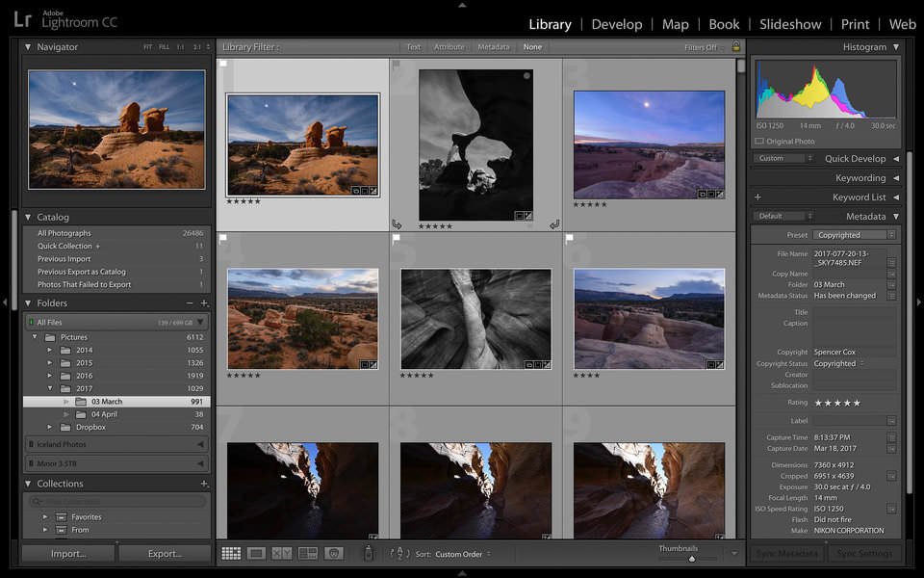The height and width of the screenshot is (578, 924).
Task: Reverse sort direction (A-Z icon)
Action: tap(399, 554)
